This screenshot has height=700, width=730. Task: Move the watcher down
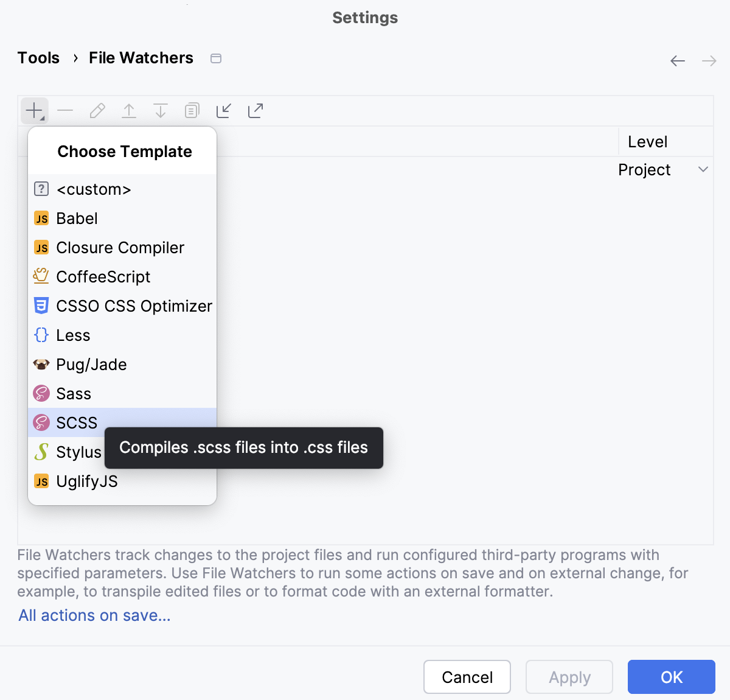pyautogui.click(x=160, y=110)
